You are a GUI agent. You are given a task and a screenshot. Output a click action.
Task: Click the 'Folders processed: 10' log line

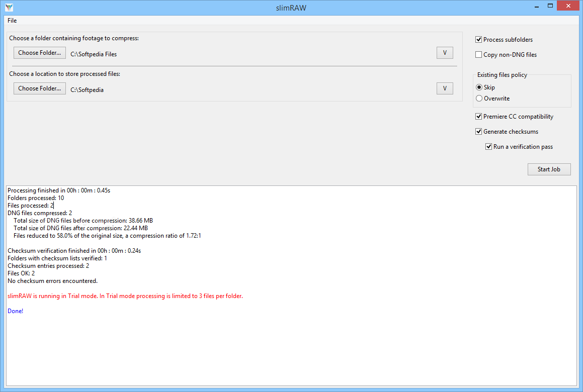tap(36, 198)
